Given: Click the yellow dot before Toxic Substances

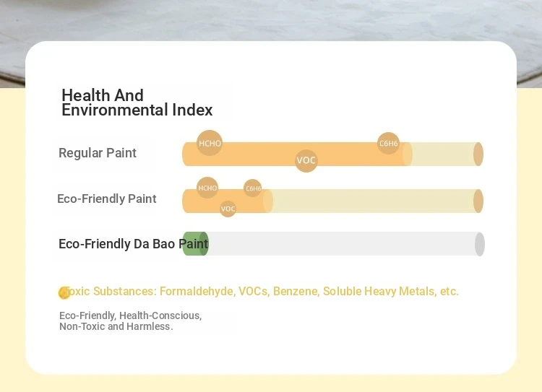Looking at the screenshot, I should coord(64,293).
